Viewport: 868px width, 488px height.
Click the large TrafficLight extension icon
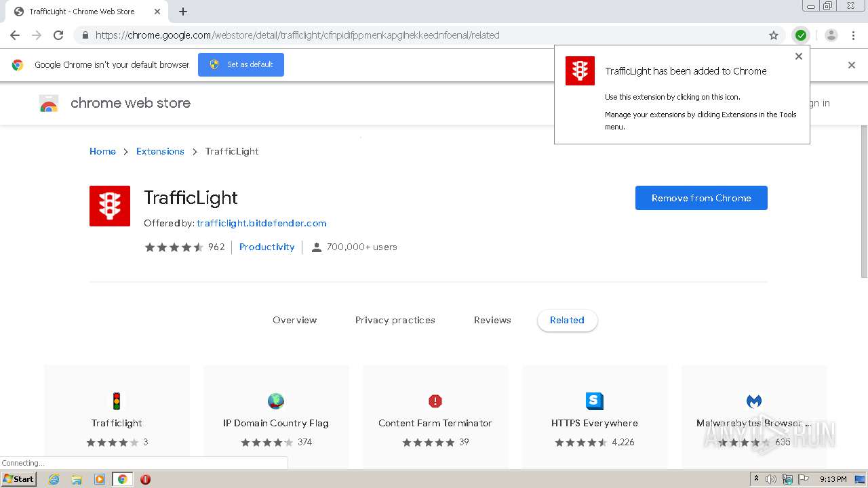pyautogui.click(x=110, y=206)
